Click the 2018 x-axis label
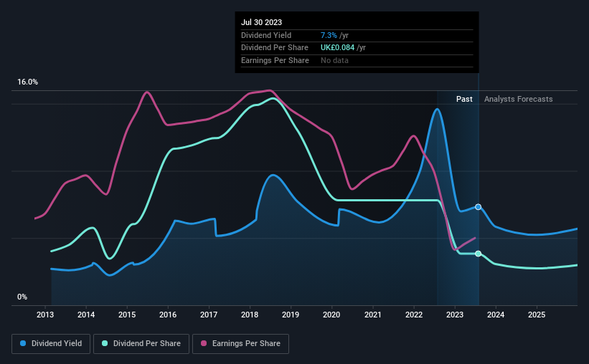Image resolution: width=589 pixels, height=364 pixels. click(250, 315)
